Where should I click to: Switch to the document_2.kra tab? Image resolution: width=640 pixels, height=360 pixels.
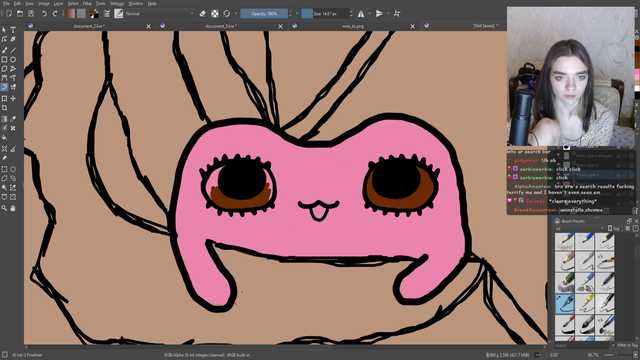click(x=89, y=26)
